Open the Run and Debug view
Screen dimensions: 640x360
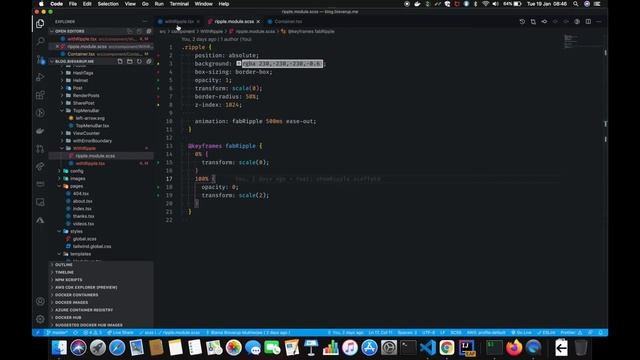click(x=40, y=77)
